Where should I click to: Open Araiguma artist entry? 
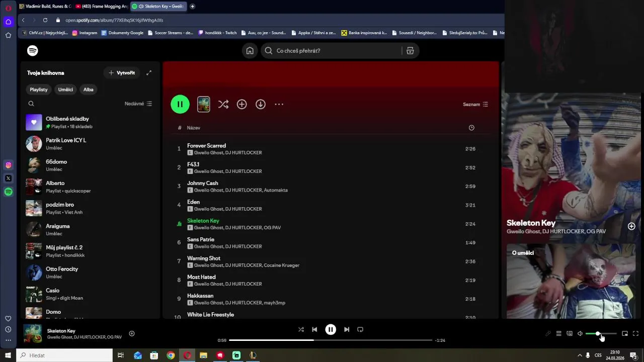point(91,230)
